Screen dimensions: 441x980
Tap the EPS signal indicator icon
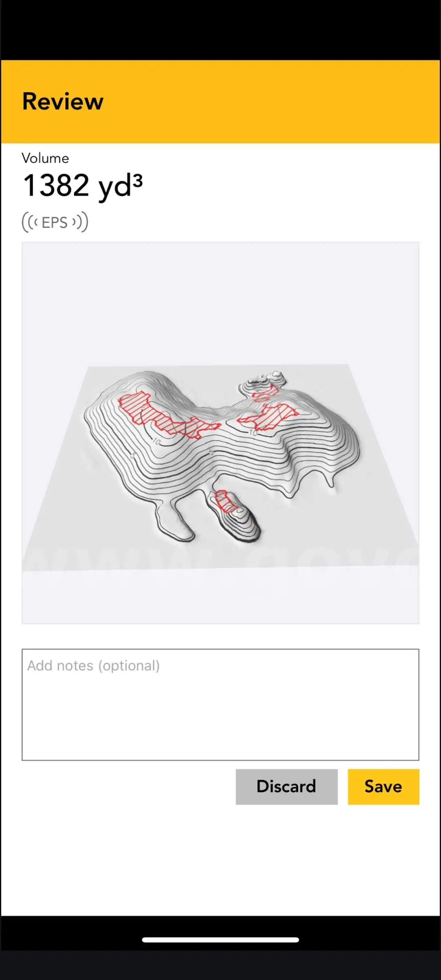[x=55, y=222]
